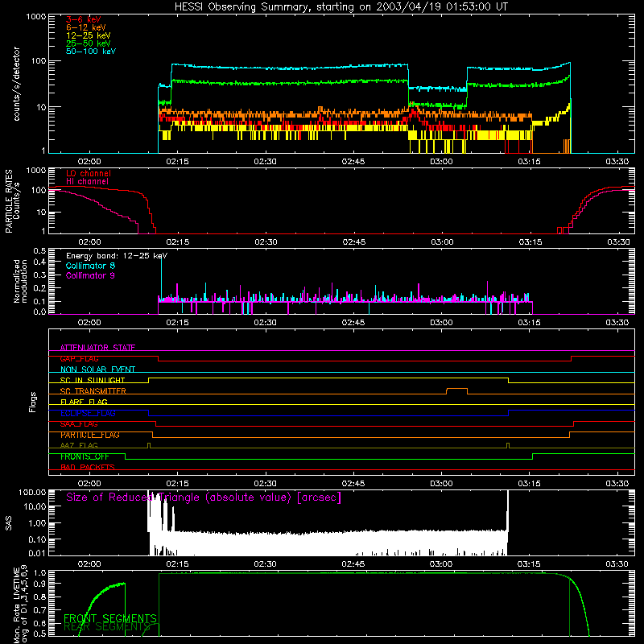Click the 02:30 tick under the SAS plot
The image size is (644, 644).
(266, 564)
